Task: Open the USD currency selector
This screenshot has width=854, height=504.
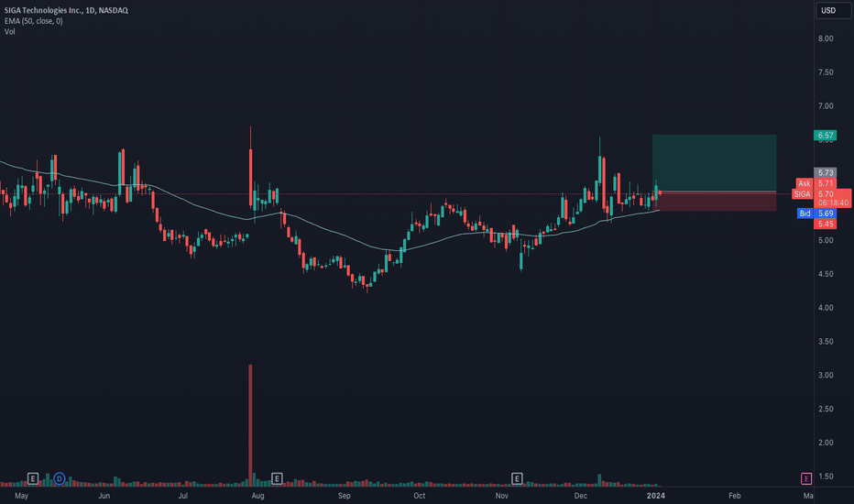Action: 833,10
